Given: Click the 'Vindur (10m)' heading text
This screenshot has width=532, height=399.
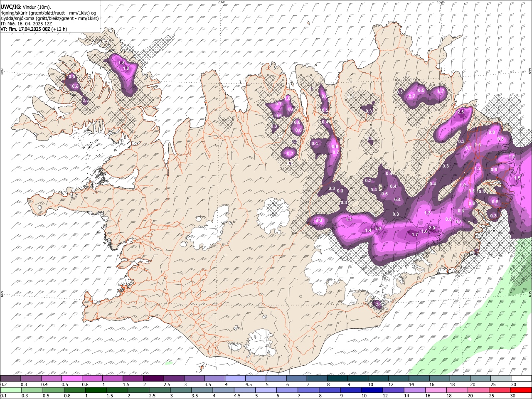Looking at the screenshot, I should (x=36, y=7).
